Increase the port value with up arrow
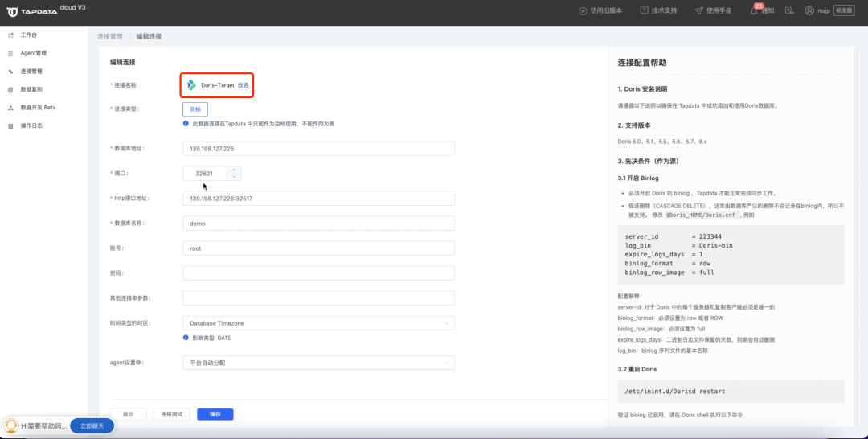The height and width of the screenshot is (439, 868). (x=234, y=170)
